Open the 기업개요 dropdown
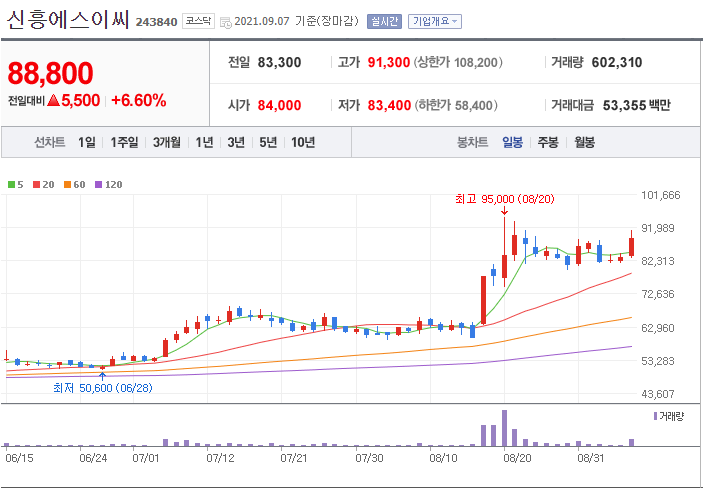The width and height of the screenshot is (703, 488). pos(434,22)
